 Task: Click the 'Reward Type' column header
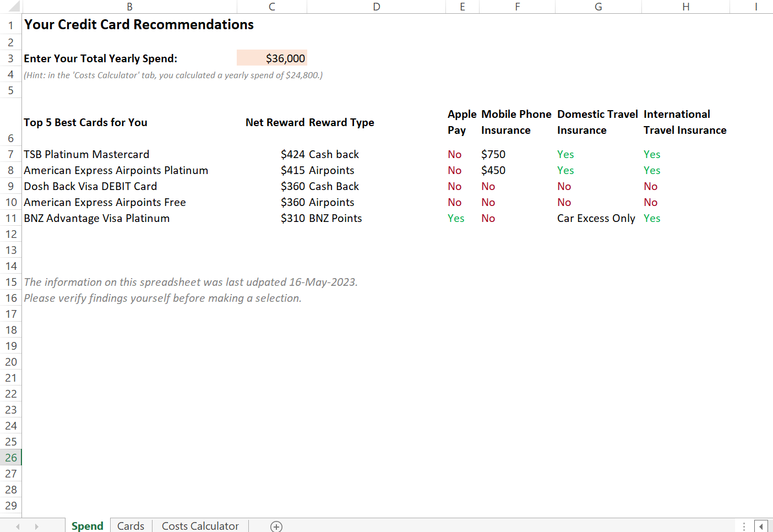(x=341, y=122)
